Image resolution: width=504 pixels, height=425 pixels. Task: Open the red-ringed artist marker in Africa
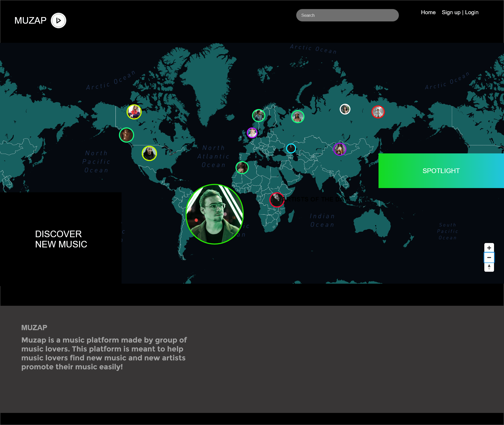tap(276, 200)
